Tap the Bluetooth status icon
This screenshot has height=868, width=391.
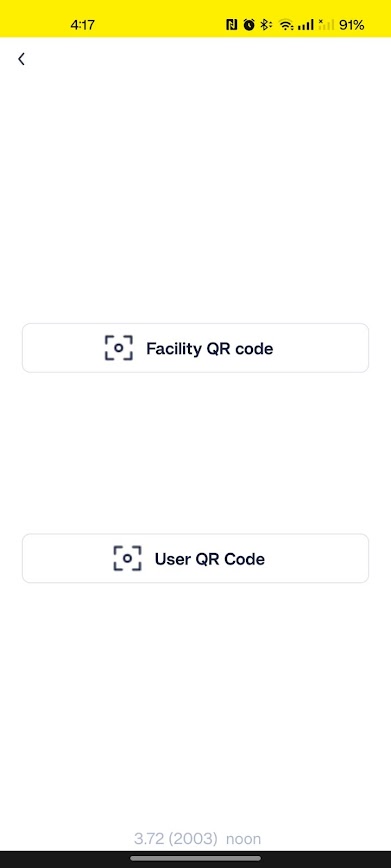tap(266, 24)
